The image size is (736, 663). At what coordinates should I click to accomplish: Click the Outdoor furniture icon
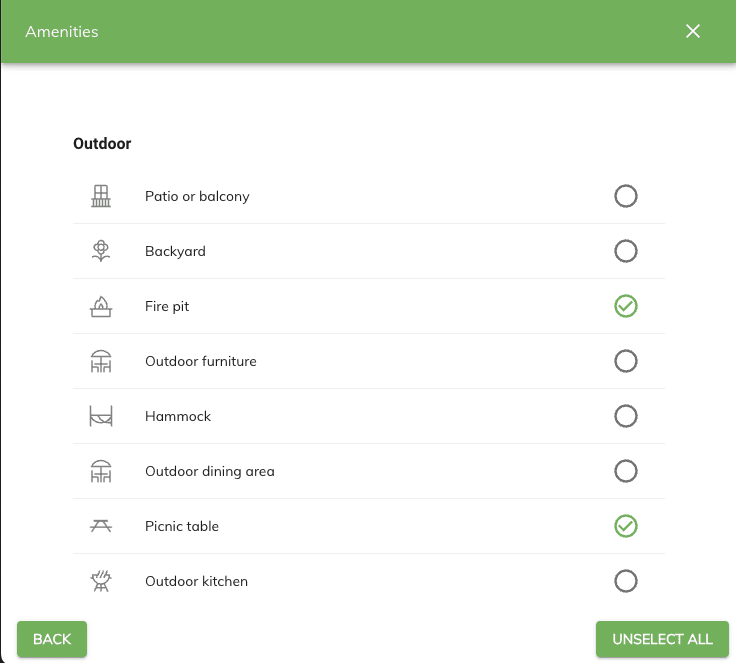click(101, 361)
